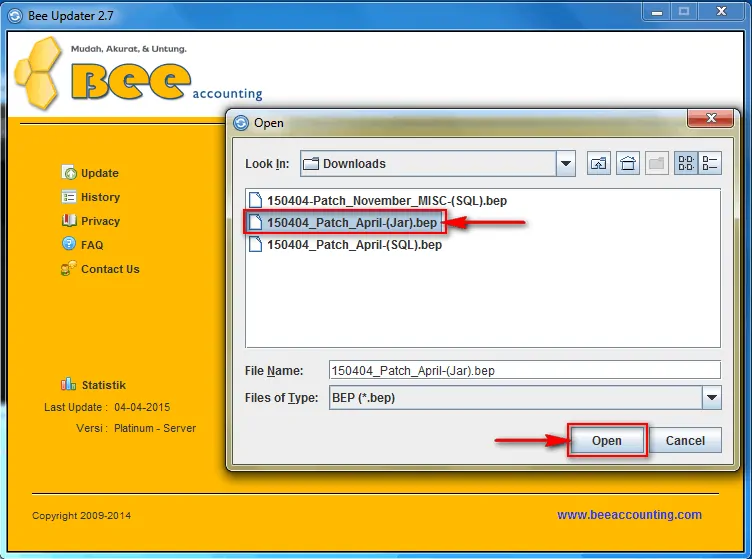The width and height of the screenshot is (752, 559).
Task: Switch to Details view in the Open dialog
Action: pos(710,163)
